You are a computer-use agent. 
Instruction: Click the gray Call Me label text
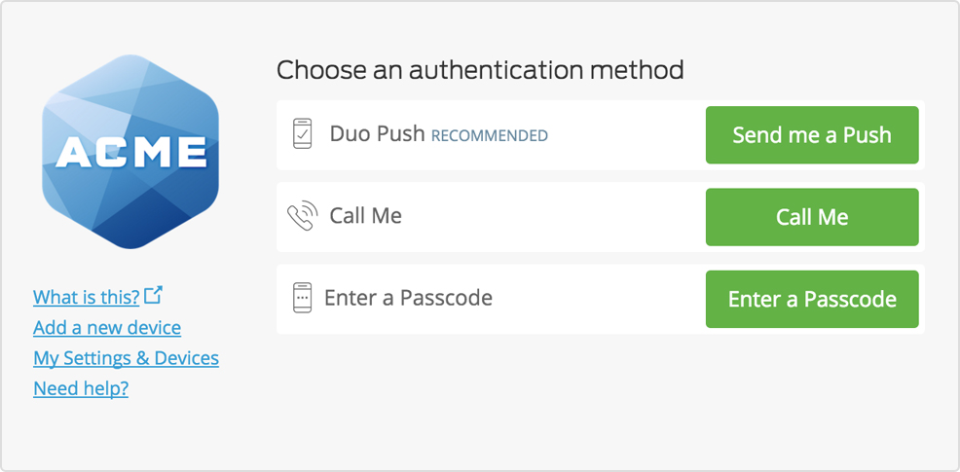point(365,216)
